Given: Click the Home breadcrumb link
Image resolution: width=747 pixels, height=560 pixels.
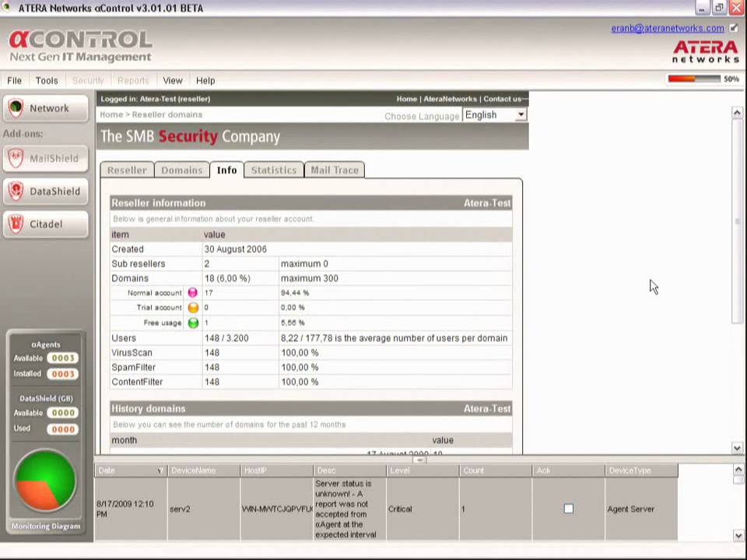Looking at the screenshot, I should (111, 114).
